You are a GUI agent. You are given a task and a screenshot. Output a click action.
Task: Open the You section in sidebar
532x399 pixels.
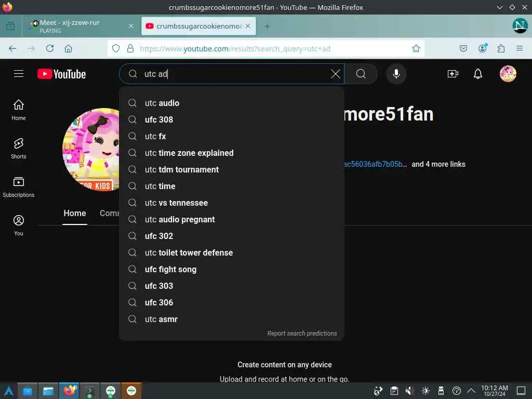[19, 225]
